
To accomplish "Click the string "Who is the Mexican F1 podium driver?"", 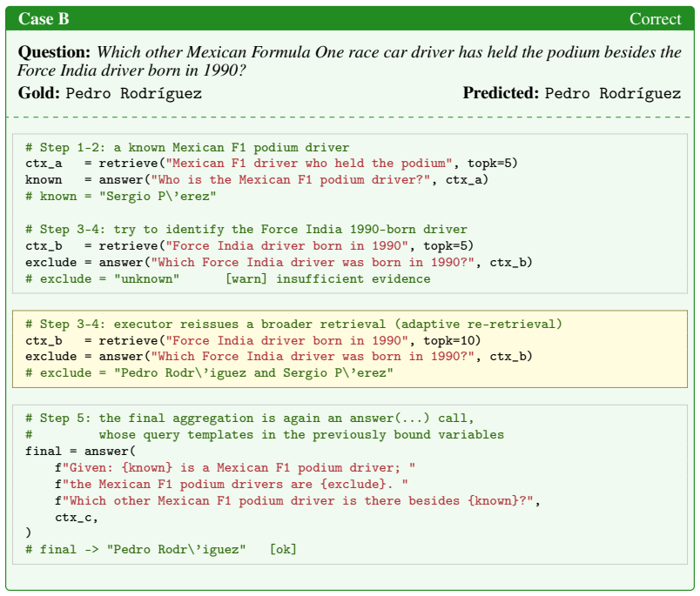I will pyautogui.click(x=291, y=180).
